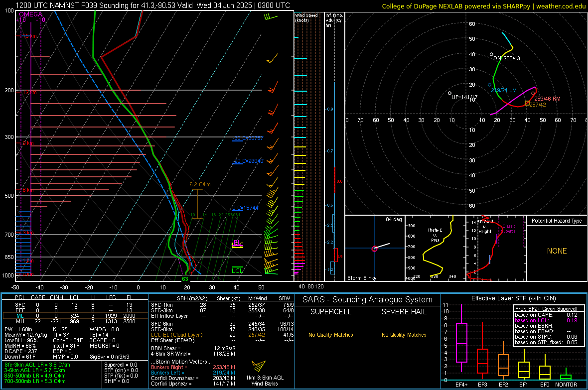The image size is (588, 390).
Task: Click the -20 C=26040' height label
Action: 248,161
